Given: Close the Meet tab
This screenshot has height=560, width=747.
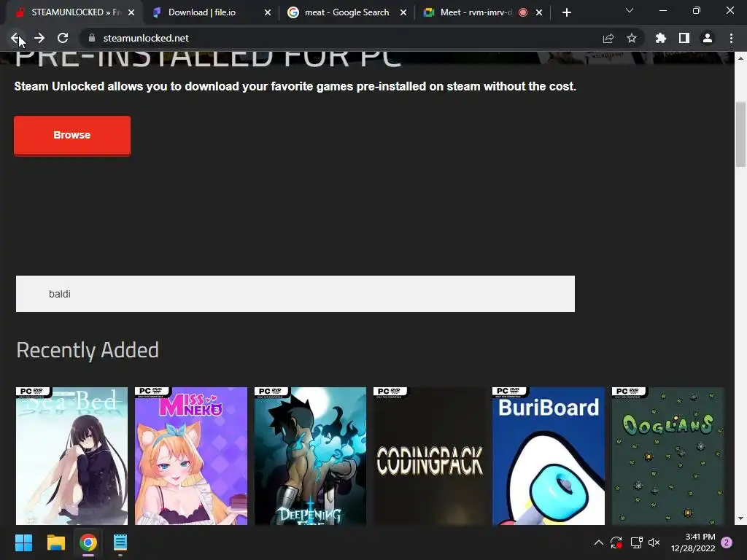Looking at the screenshot, I should tap(539, 12).
